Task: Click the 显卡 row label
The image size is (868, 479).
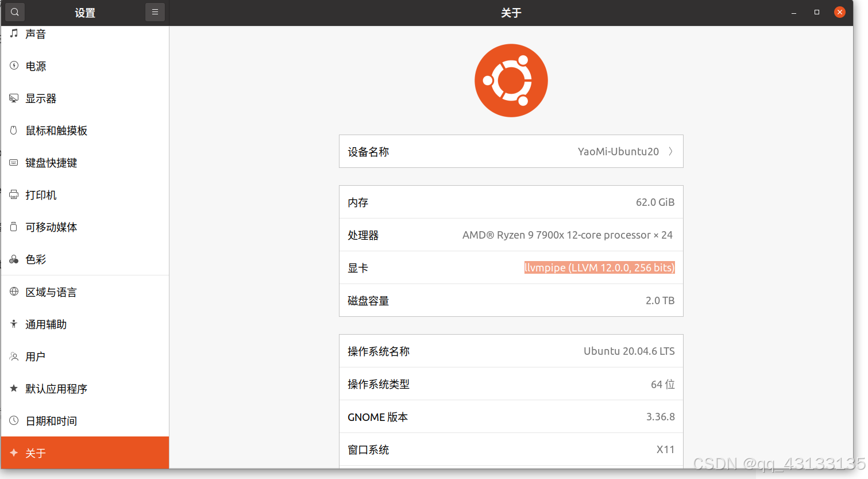Action: 358,268
